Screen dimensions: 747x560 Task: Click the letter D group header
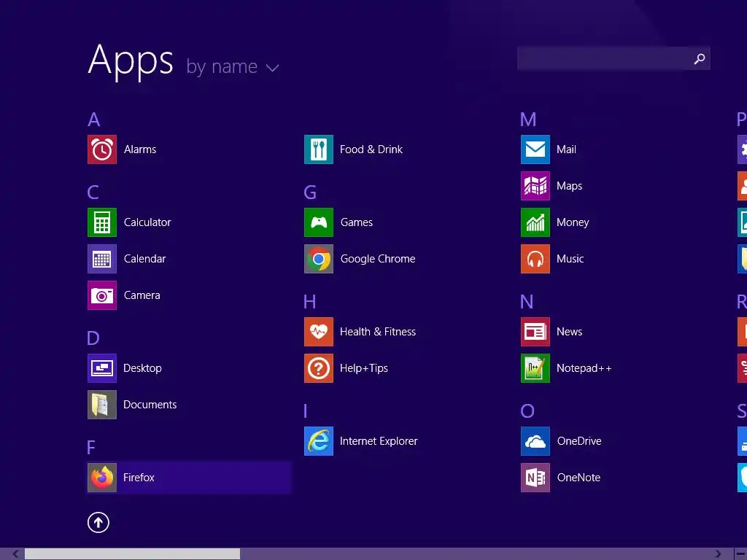(x=93, y=338)
